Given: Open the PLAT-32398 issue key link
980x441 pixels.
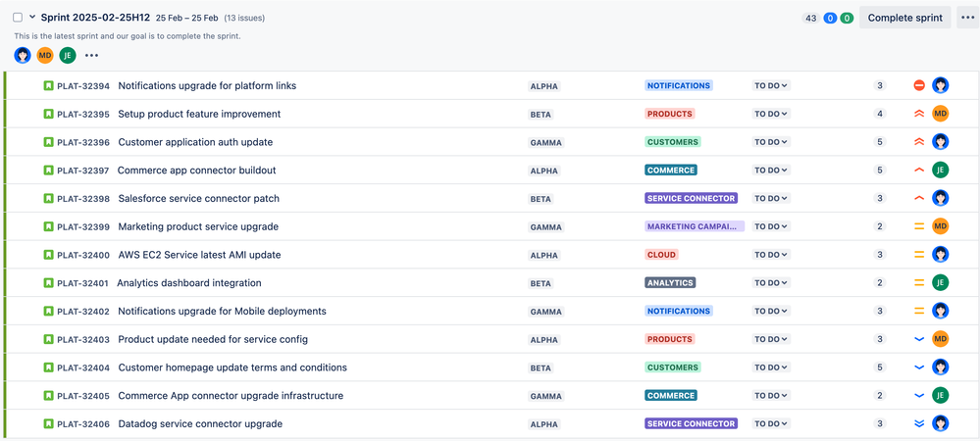Looking at the screenshot, I should click(83, 199).
